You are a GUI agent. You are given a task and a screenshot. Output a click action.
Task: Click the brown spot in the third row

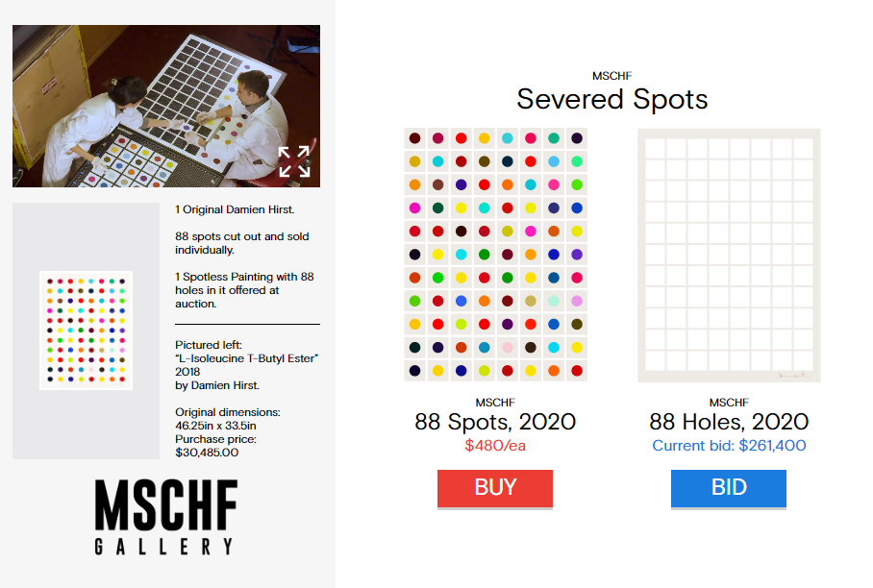438,184
